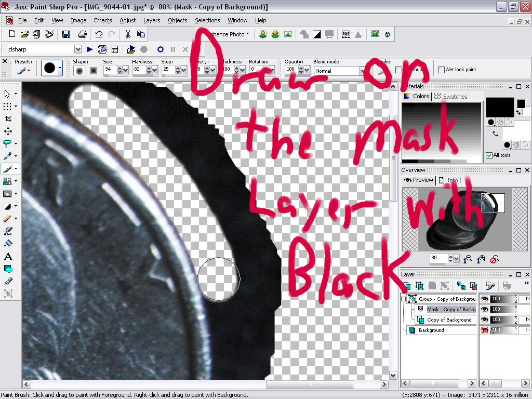Image resolution: width=532 pixels, height=399 pixels.
Task: Adjust the Mask layer opacity slider
Action: (504, 309)
